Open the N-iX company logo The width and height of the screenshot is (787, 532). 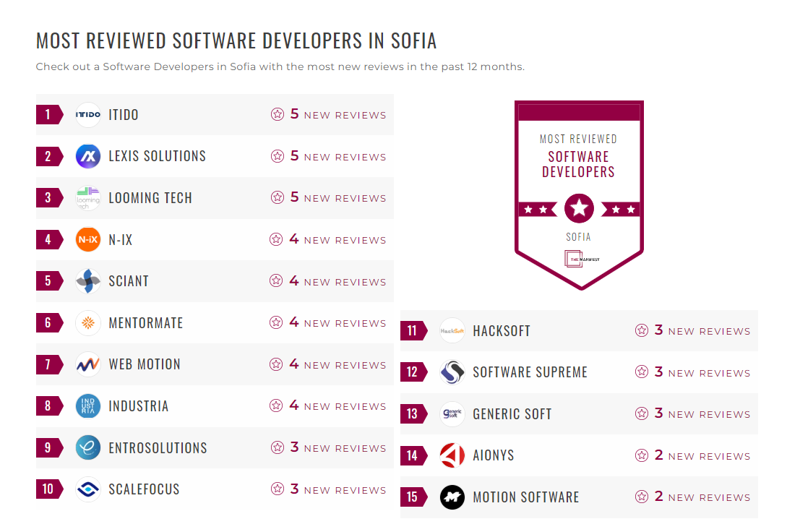pyautogui.click(x=87, y=239)
